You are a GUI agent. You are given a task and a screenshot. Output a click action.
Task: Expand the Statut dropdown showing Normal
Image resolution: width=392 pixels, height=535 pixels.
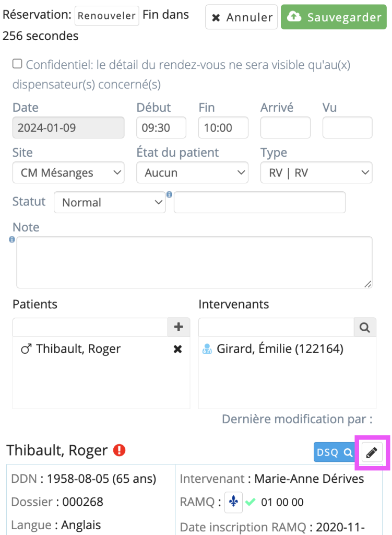point(110,202)
